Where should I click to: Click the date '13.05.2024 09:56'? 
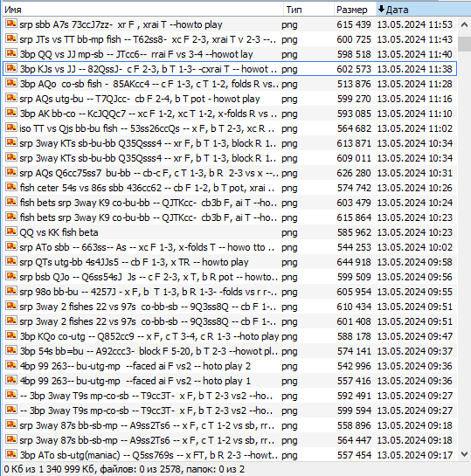coord(415,277)
